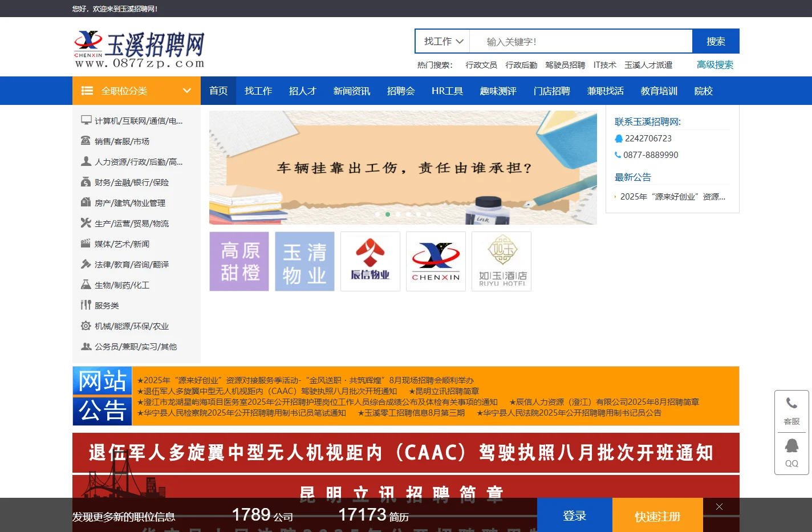Image resolution: width=812 pixels, height=532 pixels.
Task: Click hot search link 行政文员
Action: tap(481, 65)
